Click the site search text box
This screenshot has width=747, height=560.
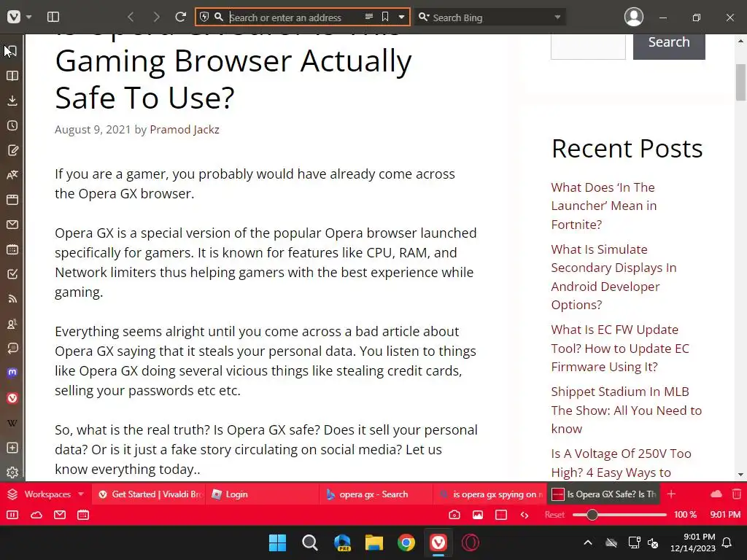coord(588,46)
